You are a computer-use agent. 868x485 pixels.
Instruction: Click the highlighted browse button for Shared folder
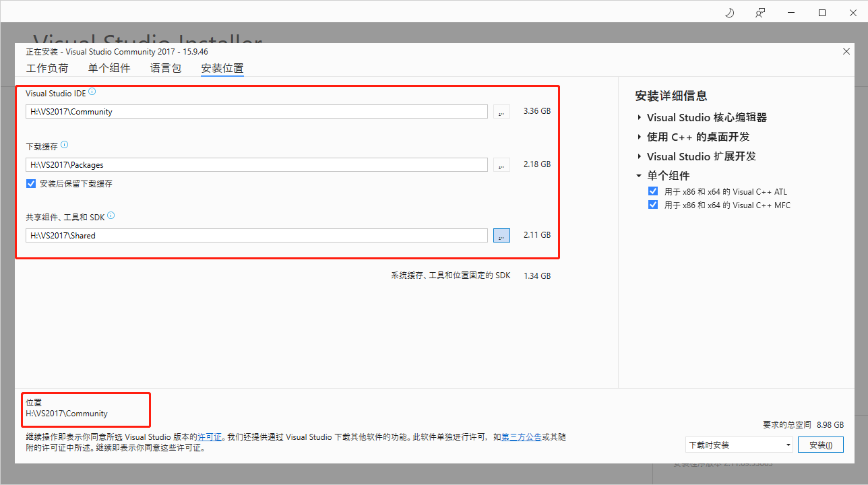501,234
